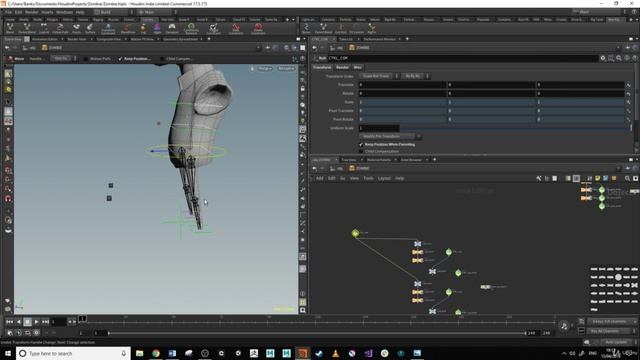
Task: Open Visual Studio from the taskbar
Action: point(368,353)
